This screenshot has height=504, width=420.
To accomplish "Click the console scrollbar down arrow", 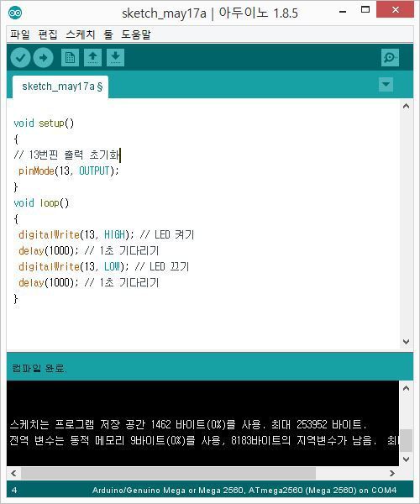I will (x=407, y=459).
